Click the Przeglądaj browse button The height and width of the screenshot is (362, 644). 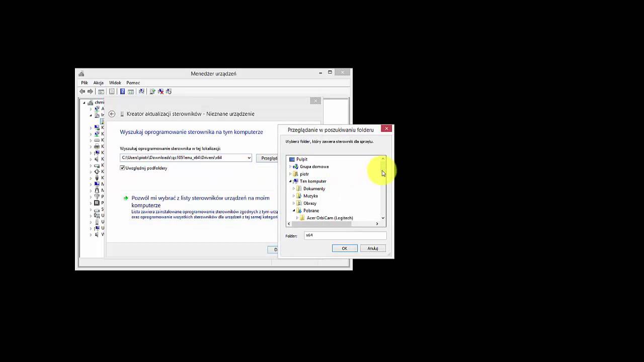pyautogui.click(x=268, y=158)
